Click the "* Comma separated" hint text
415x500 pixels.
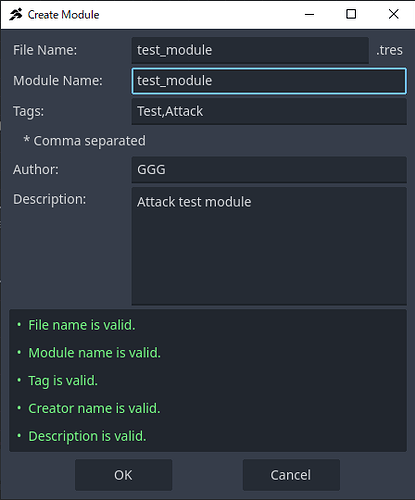pos(84,141)
